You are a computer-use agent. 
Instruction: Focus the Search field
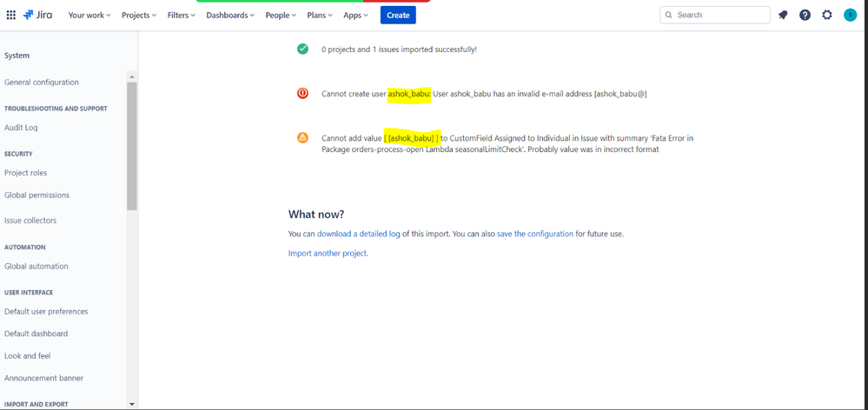pyautogui.click(x=715, y=15)
